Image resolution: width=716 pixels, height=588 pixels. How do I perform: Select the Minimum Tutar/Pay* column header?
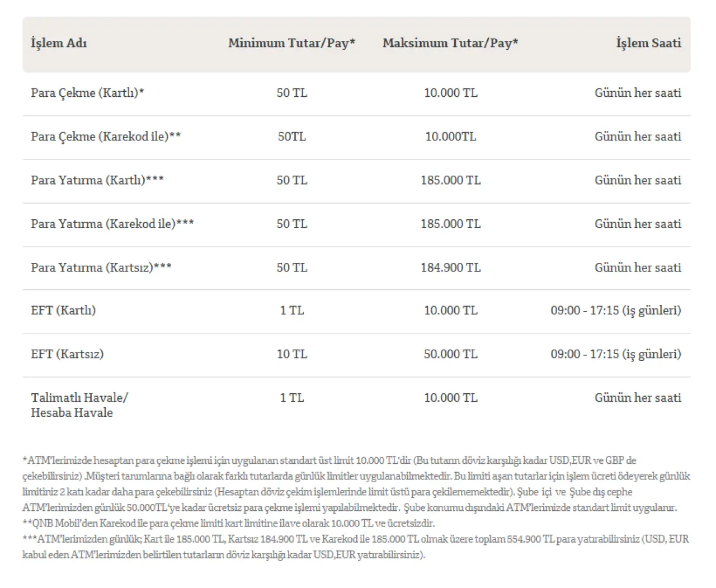click(x=291, y=43)
